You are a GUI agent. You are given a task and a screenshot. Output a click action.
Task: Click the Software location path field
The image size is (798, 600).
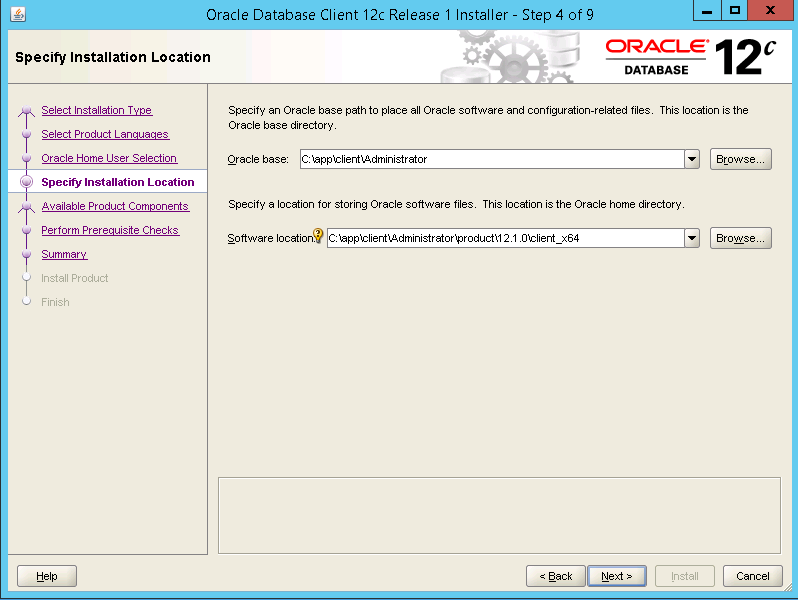coord(506,238)
